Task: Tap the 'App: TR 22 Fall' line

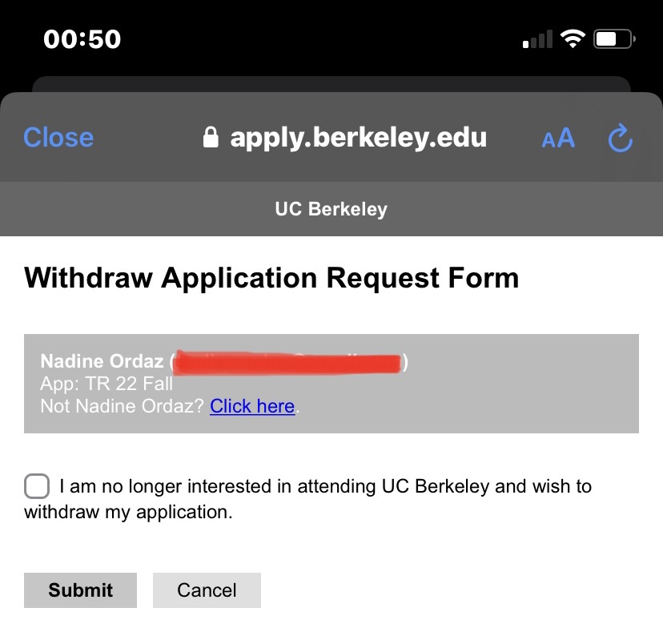Action: click(106, 384)
